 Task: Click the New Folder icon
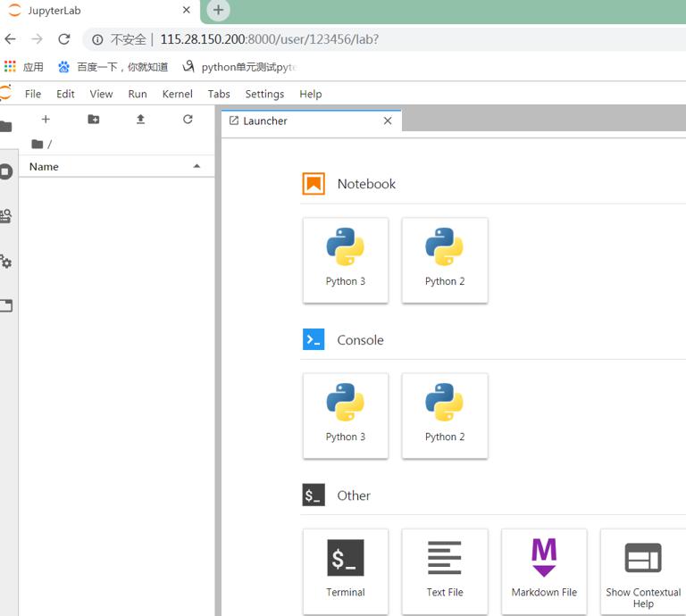tap(93, 120)
